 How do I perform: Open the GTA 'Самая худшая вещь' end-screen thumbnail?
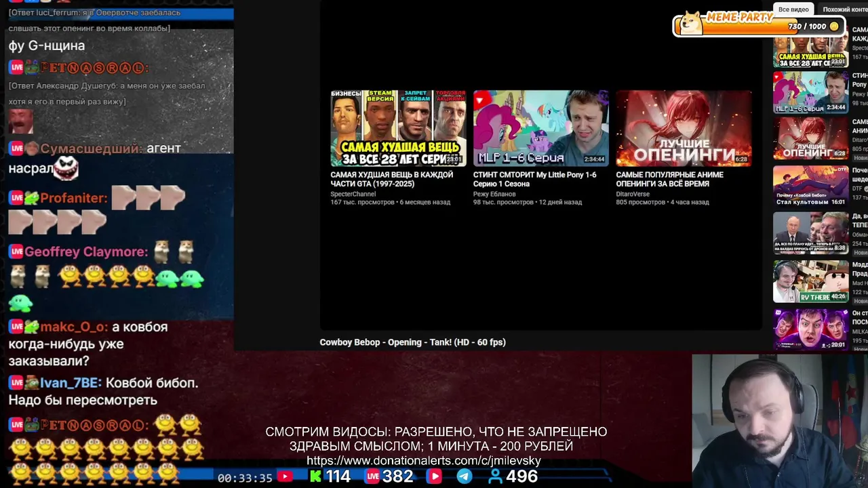(398, 128)
